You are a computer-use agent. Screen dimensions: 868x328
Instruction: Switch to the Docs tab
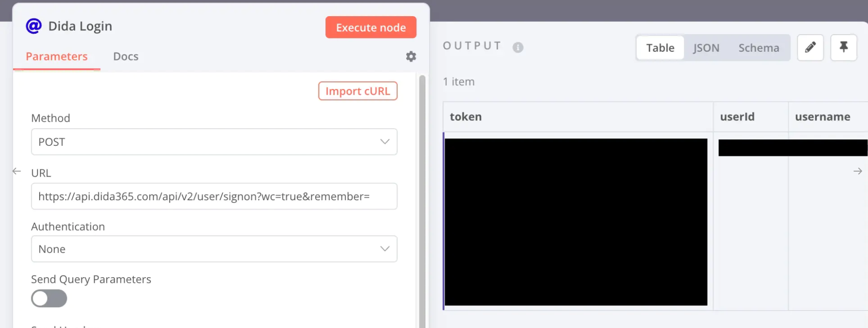point(126,56)
